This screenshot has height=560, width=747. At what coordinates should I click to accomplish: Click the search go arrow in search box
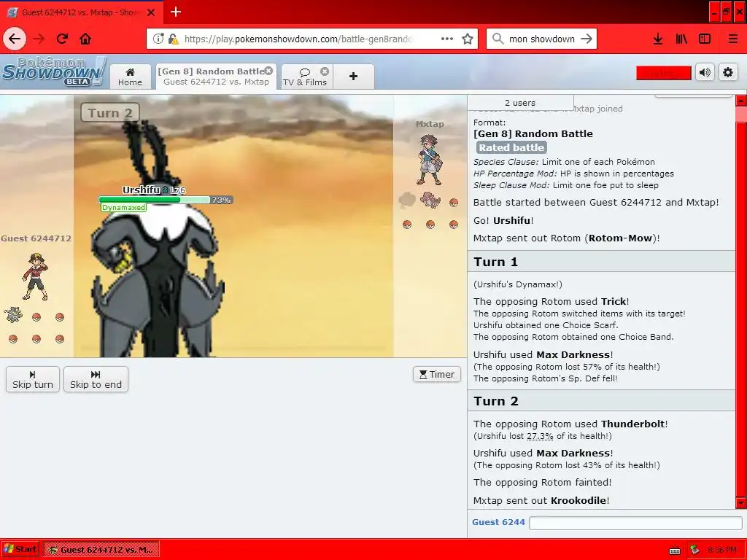587,39
